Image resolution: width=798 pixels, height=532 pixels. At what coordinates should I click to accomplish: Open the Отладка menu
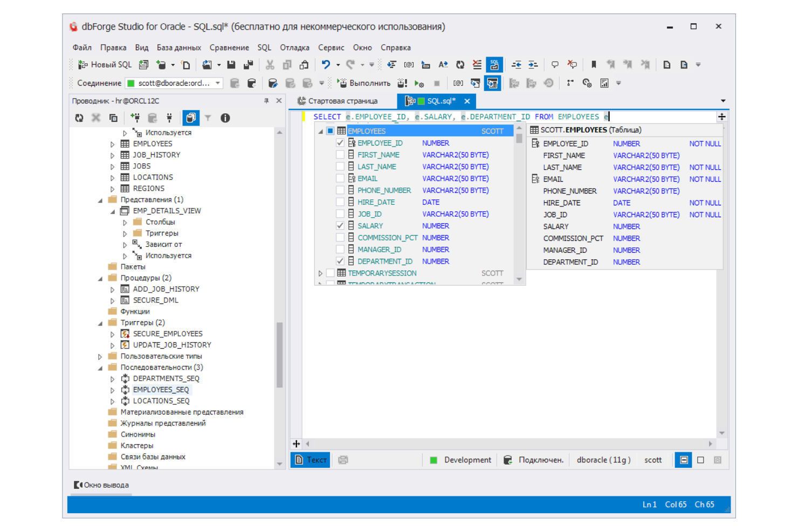point(294,47)
